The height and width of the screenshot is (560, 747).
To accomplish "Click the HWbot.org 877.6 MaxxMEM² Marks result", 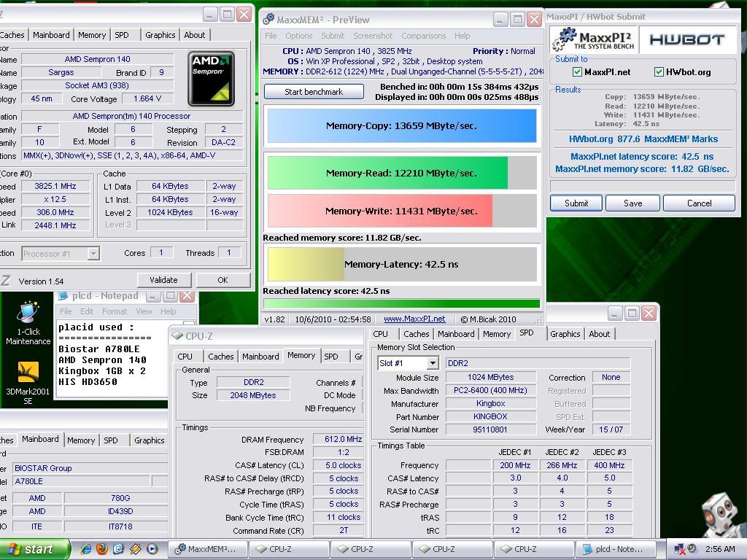I will (643, 139).
